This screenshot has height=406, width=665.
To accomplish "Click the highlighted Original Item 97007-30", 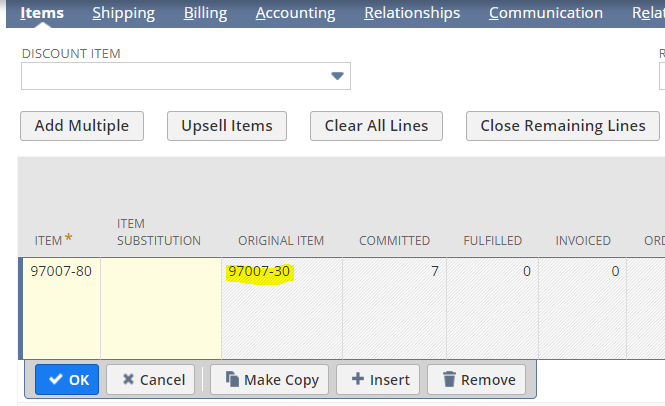I will [x=259, y=271].
